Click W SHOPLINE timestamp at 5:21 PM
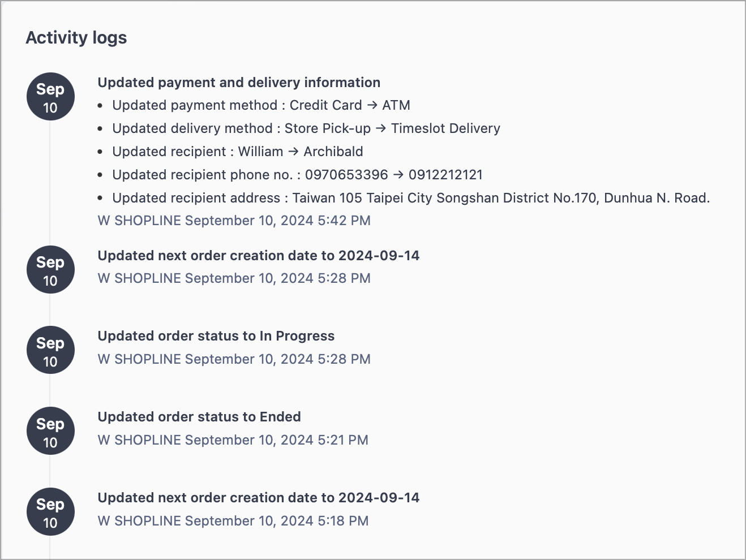 coord(233,440)
